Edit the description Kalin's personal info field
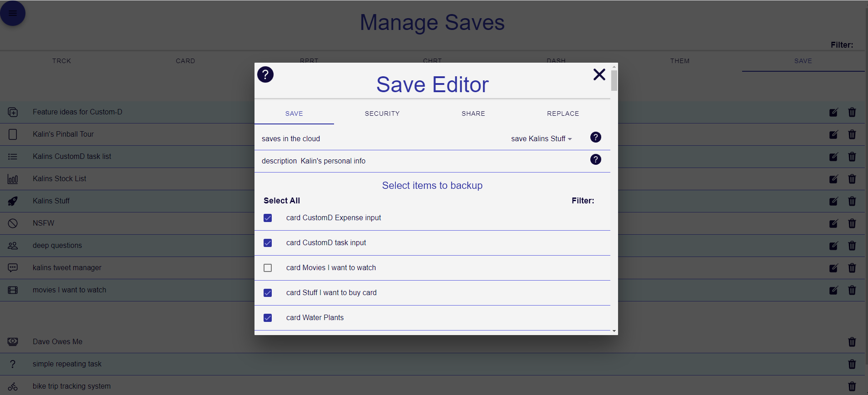The image size is (868, 395). 333,161
